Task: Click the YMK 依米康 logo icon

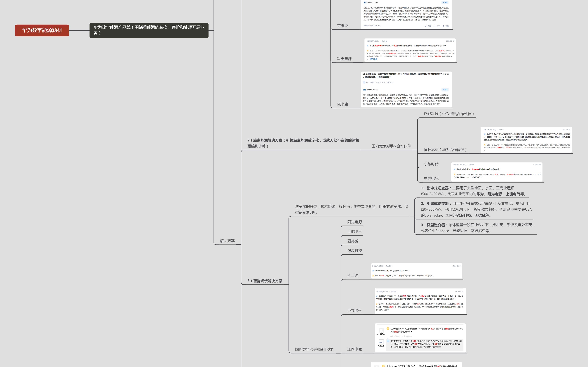Action: tap(364, 90)
